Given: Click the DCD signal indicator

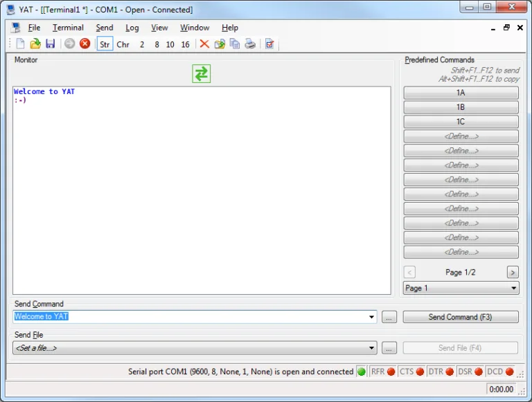Looking at the screenshot, I should pyautogui.click(x=499, y=372).
